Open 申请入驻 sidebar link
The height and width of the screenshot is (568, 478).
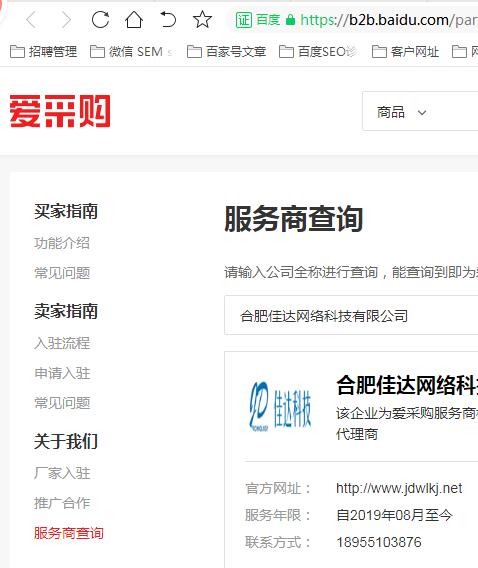click(x=62, y=373)
